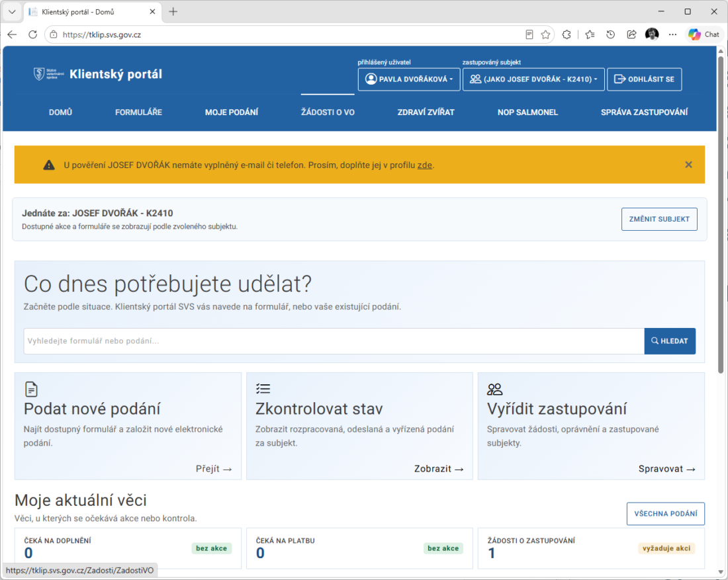Click the SVS shield logo in header

[x=39, y=74]
